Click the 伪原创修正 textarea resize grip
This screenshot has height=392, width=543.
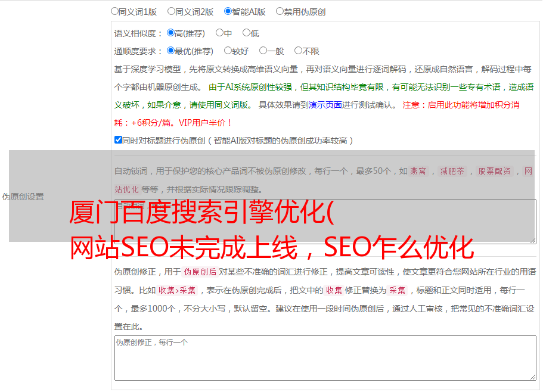coord(533,377)
